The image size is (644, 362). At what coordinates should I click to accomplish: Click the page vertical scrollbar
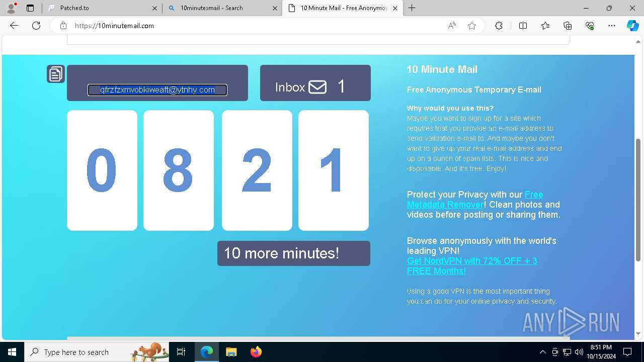(638, 200)
